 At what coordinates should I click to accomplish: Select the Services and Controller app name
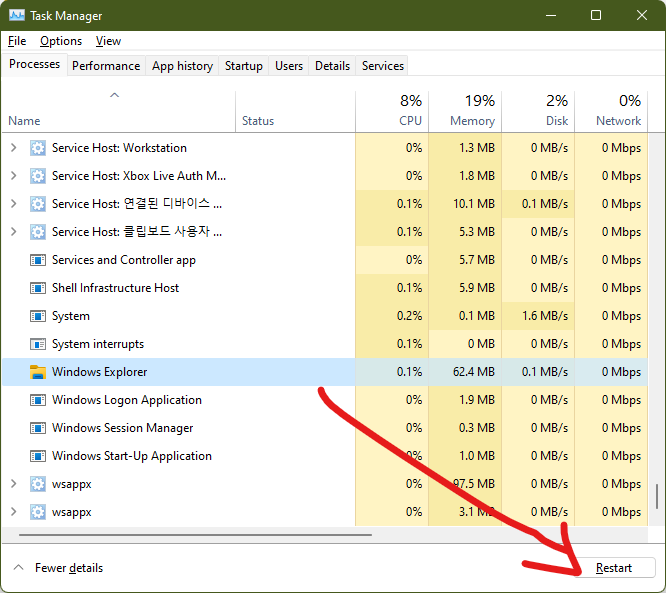tap(124, 260)
